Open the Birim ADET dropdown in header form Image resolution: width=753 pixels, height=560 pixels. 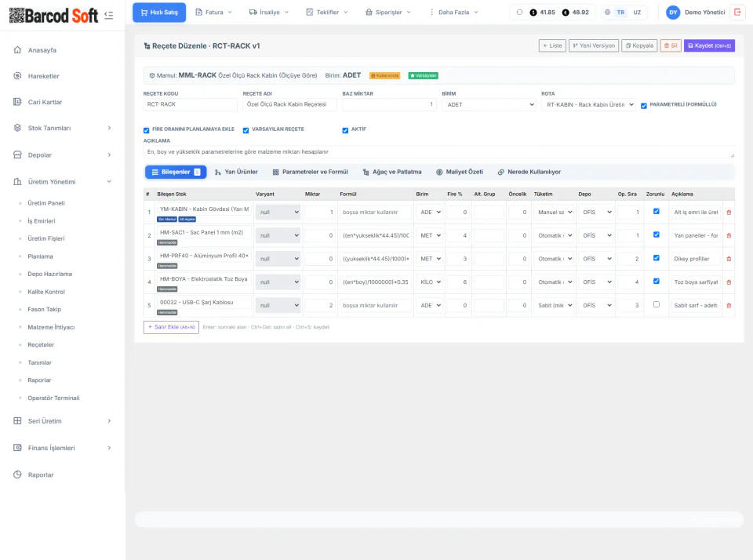tap(489, 104)
